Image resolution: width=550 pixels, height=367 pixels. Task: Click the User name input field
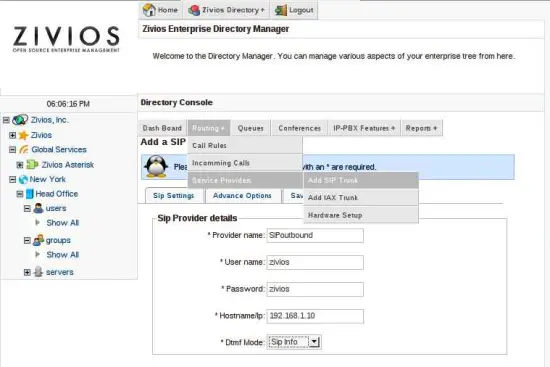pos(315,262)
